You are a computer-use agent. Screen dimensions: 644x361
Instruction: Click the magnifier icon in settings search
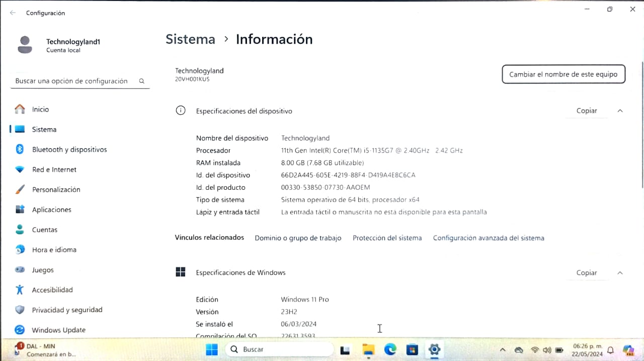tap(142, 81)
